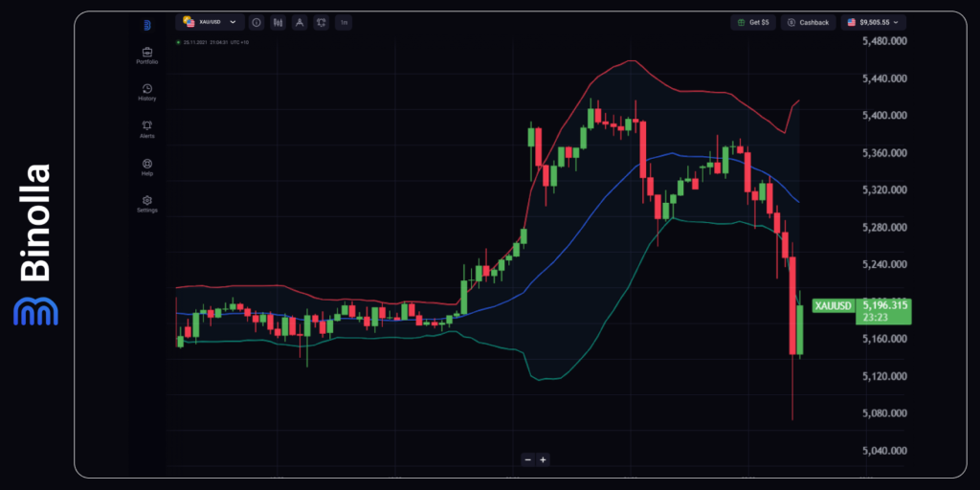Image resolution: width=980 pixels, height=490 pixels.
Task: Zoom in chart with plus button
Action: pyautogui.click(x=543, y=459)
